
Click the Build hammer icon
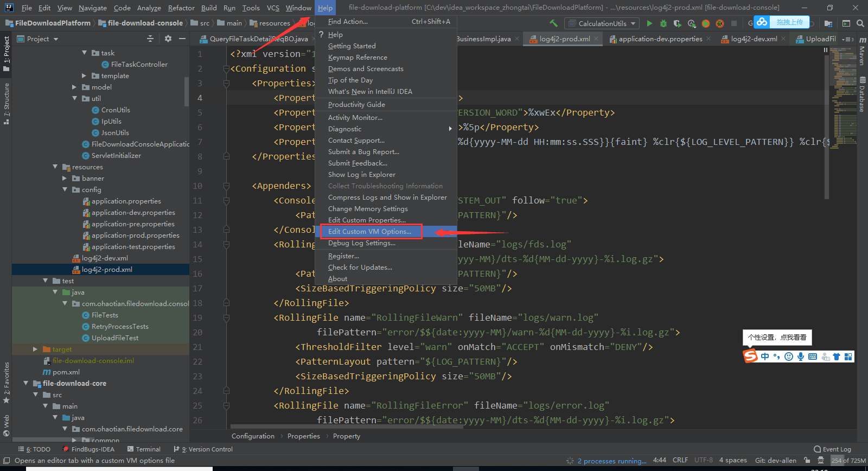(x=553, y=23)
